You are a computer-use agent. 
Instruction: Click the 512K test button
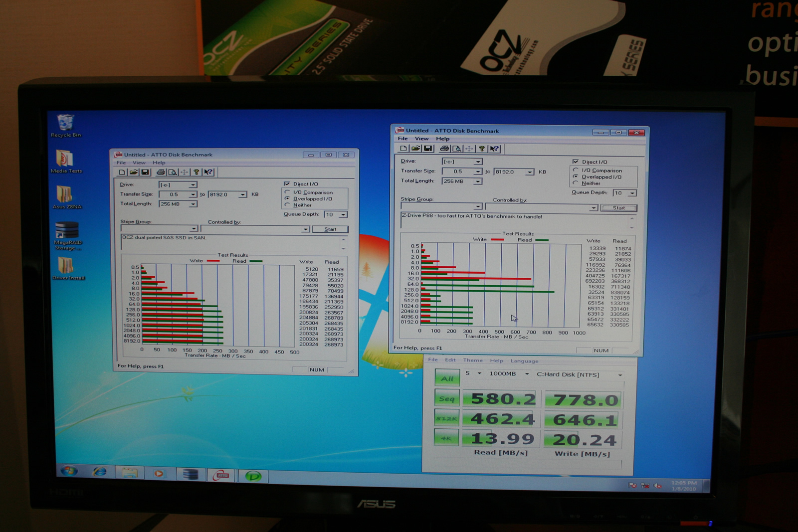(447, 418)
